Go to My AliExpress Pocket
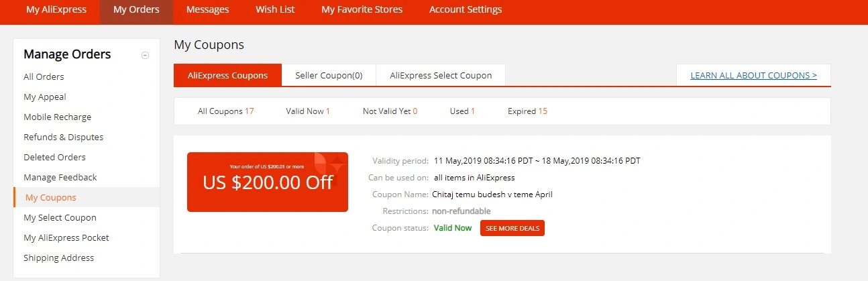868x281 pixels. click(x=66, y=238)
